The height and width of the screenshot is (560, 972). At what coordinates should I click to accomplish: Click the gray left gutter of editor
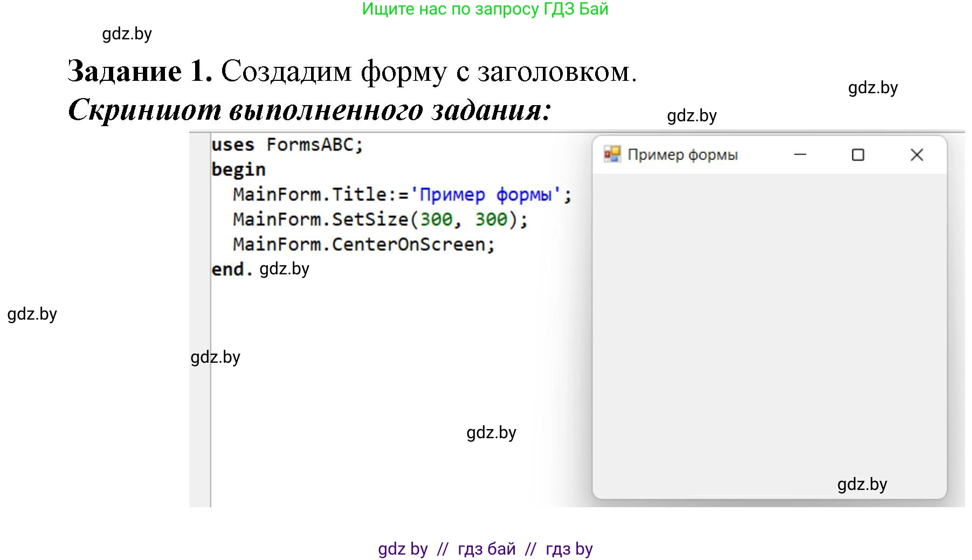[199, 323]
